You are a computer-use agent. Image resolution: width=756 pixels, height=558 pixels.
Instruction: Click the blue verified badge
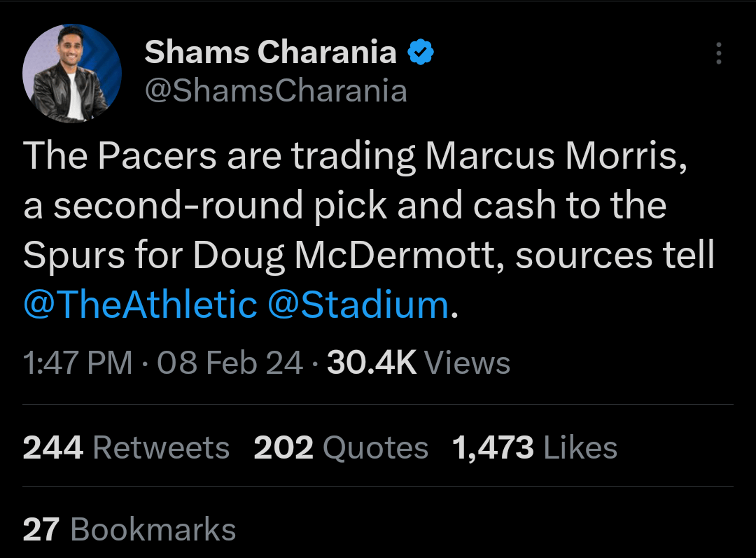point(420,53)
